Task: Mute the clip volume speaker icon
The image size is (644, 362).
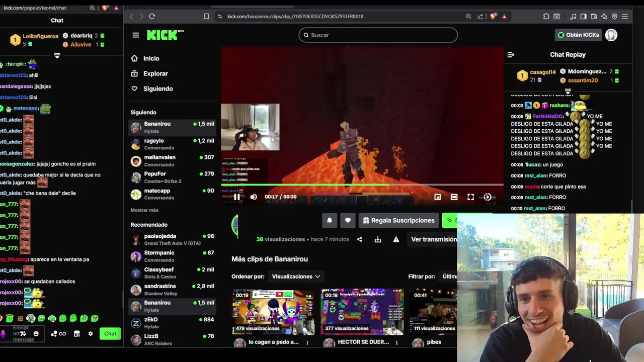Action: click(x=254, y=197)
